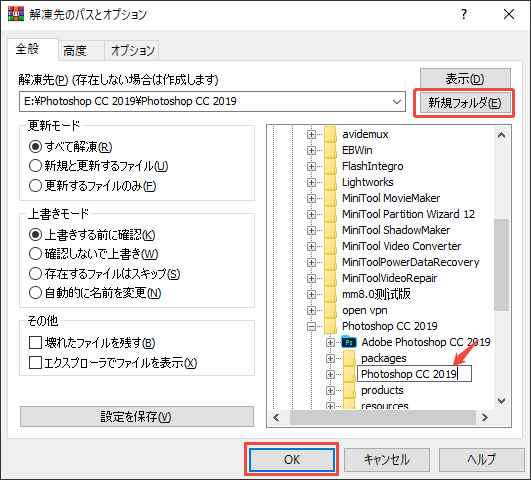
Task: Select すべて解凍(R) radio option
Action: click(x=70, y=147)
